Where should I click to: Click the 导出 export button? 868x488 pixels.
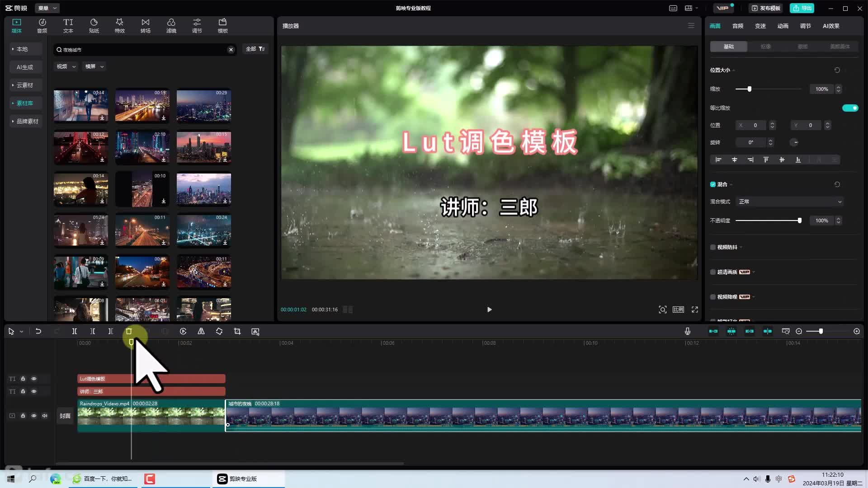(x=802, y=8)
